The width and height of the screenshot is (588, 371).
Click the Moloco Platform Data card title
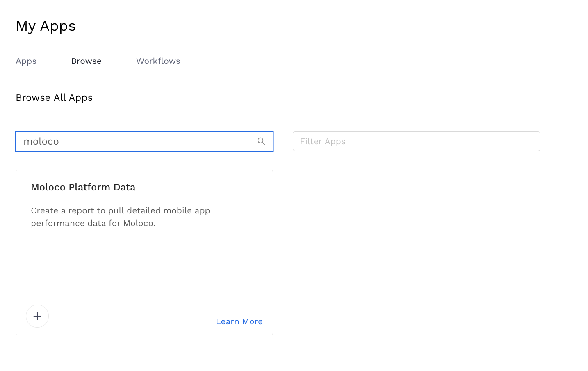(x=83, y=187)
